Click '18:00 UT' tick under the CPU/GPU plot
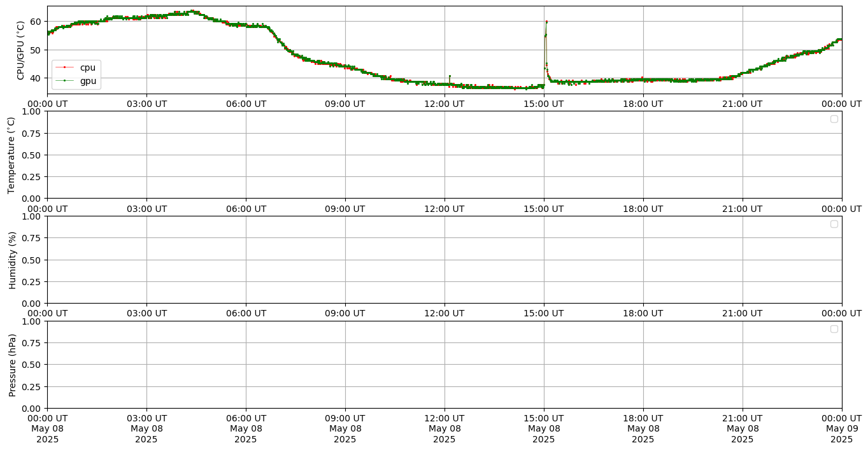The image size is (868, 450). [643, 104]
